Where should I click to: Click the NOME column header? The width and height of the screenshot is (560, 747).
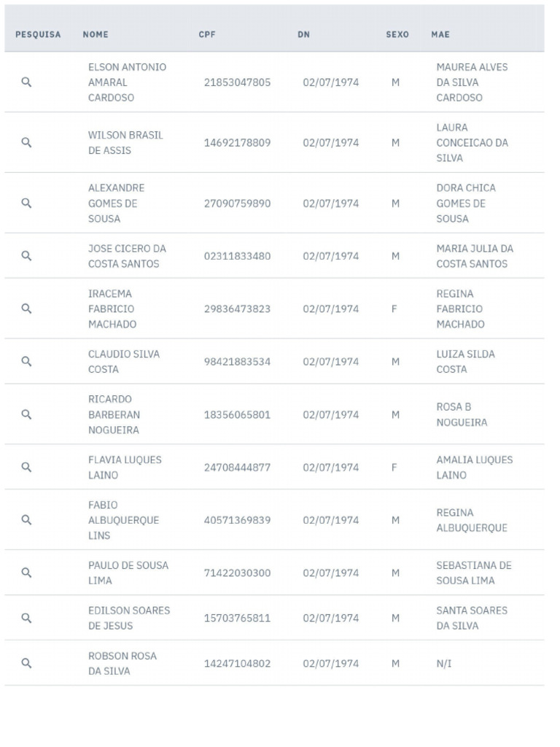point(96,34)
